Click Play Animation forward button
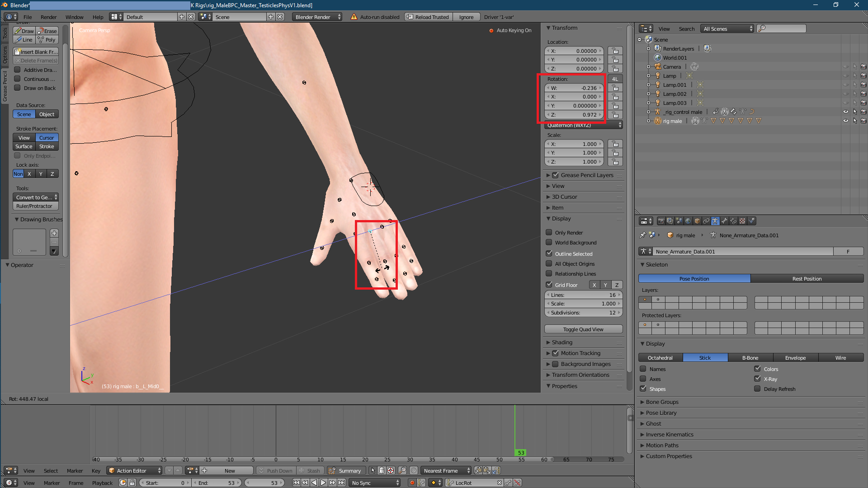This screenshot has height=488, width=868. [323, 483]
